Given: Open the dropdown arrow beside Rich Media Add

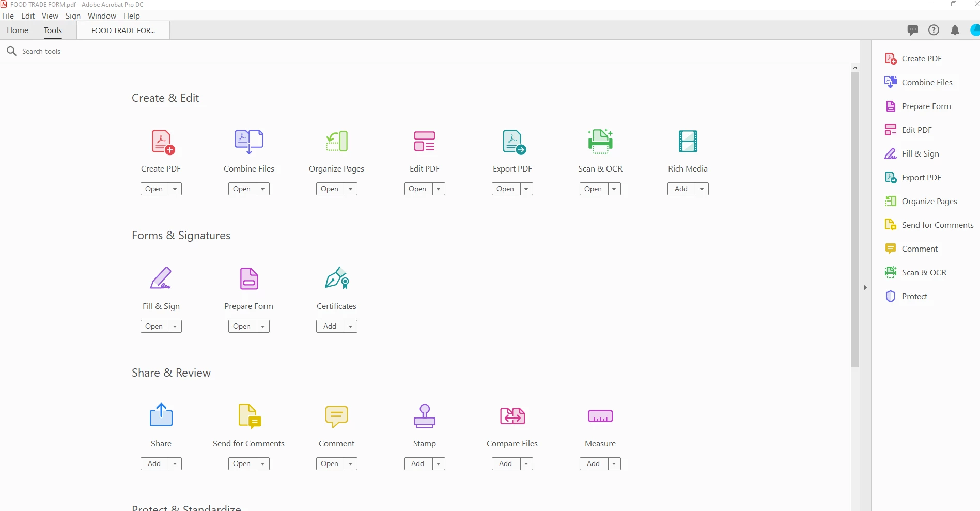Looking at the screenshot, I should (702, 189).
